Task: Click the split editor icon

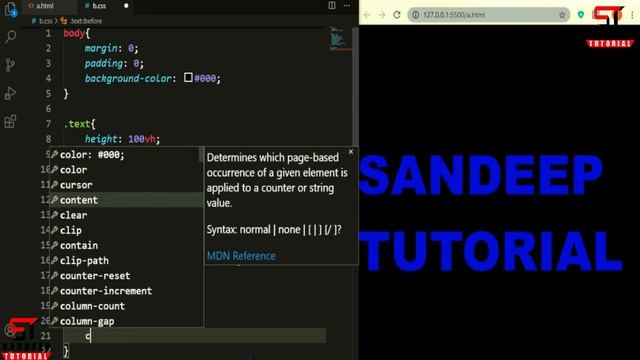Action: [332, 5]
